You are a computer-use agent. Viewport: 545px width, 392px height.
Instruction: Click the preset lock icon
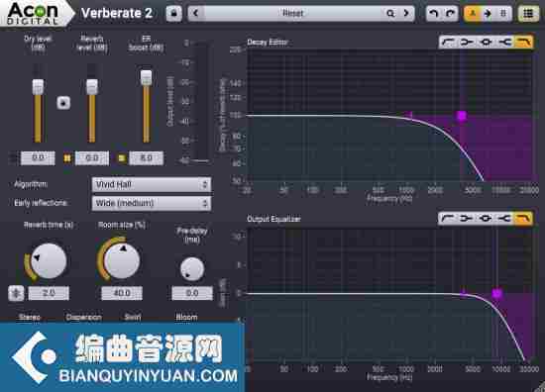(173, 14)
